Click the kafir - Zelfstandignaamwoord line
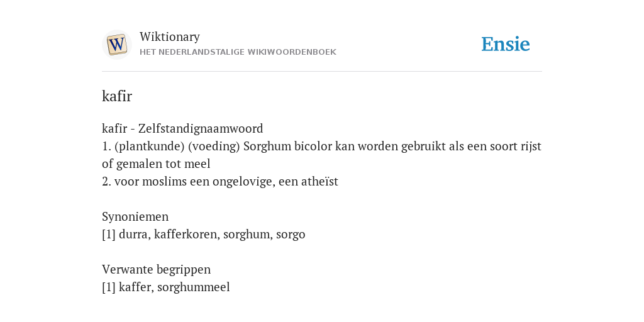 click(x=182, y=128)
